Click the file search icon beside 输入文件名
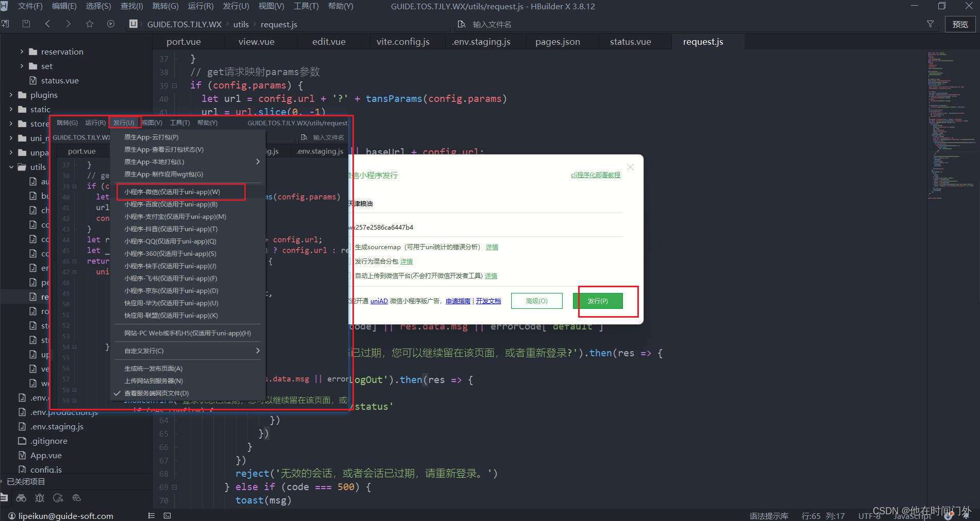 pyautogui.click(x=462, y=24)
